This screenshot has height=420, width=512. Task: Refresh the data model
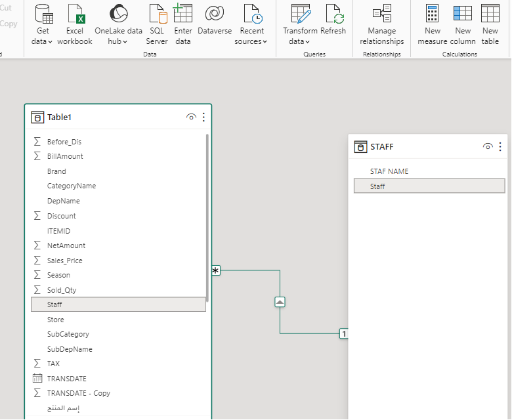tap(333, 20)
